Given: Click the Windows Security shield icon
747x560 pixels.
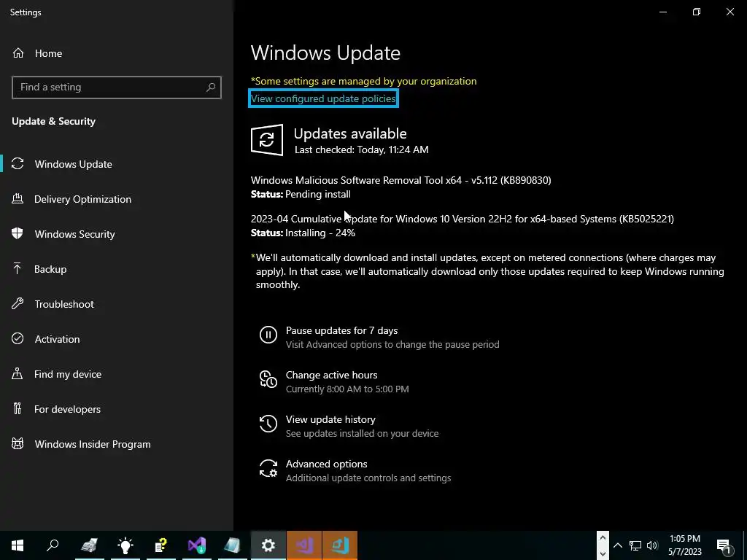Looking at the screenshot, I should click(x=18, y=234).
